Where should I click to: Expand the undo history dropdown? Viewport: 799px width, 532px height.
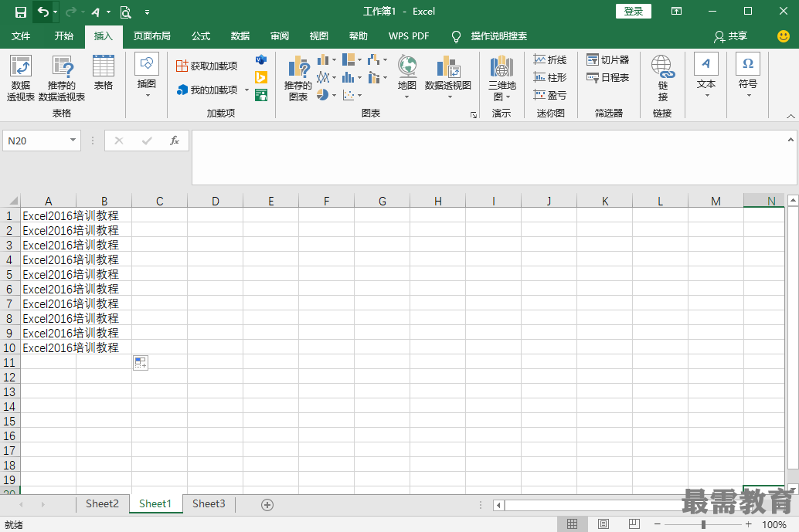click(x=55, y=12)
